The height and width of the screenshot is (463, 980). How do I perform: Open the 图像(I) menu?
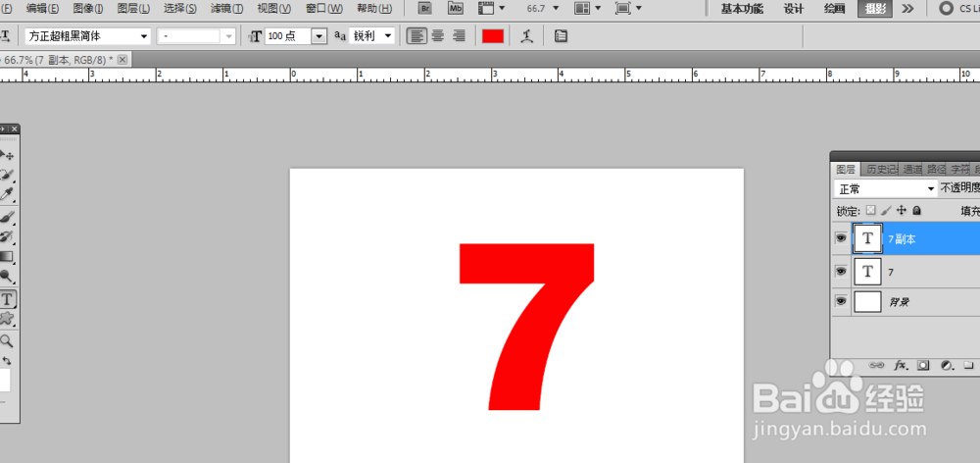pyautogui.click(x=88, y=8)
